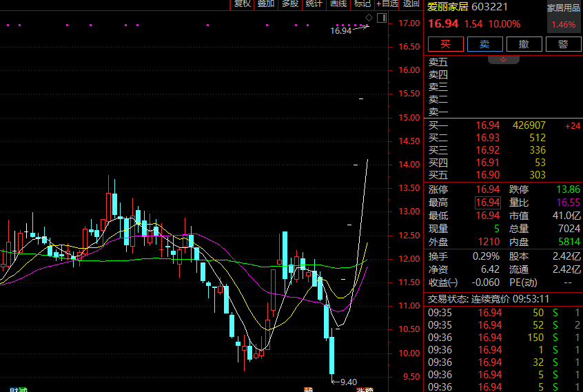Click the diamond marker icon above the chart

369,17
